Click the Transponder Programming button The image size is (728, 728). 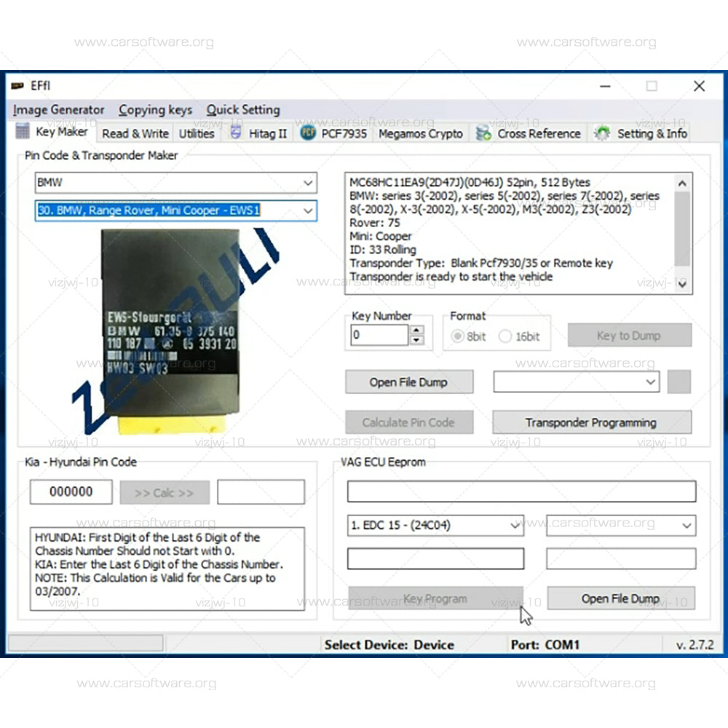[x=591, y=422]
